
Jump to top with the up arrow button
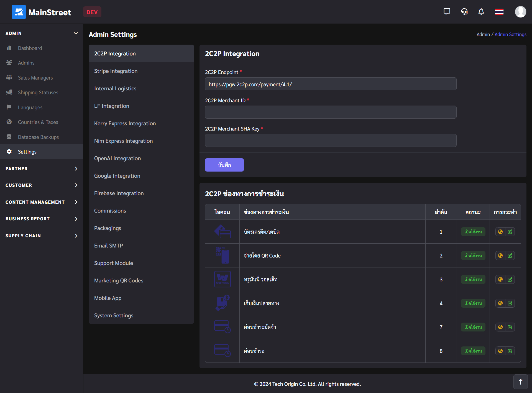[520, 382]
